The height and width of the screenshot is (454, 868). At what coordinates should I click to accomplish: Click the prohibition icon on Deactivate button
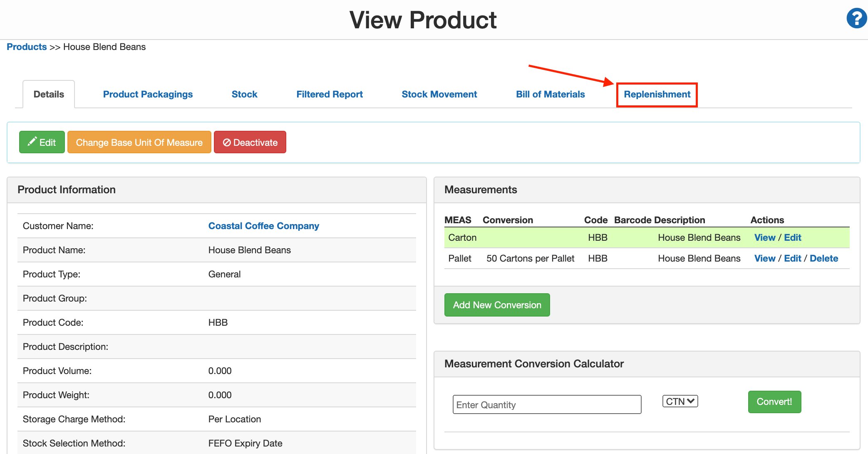227,142
